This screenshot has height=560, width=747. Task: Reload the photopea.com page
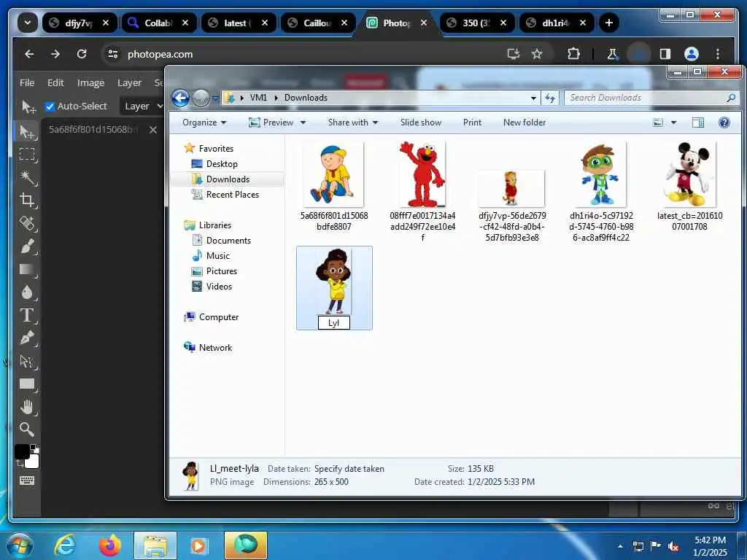82,54
